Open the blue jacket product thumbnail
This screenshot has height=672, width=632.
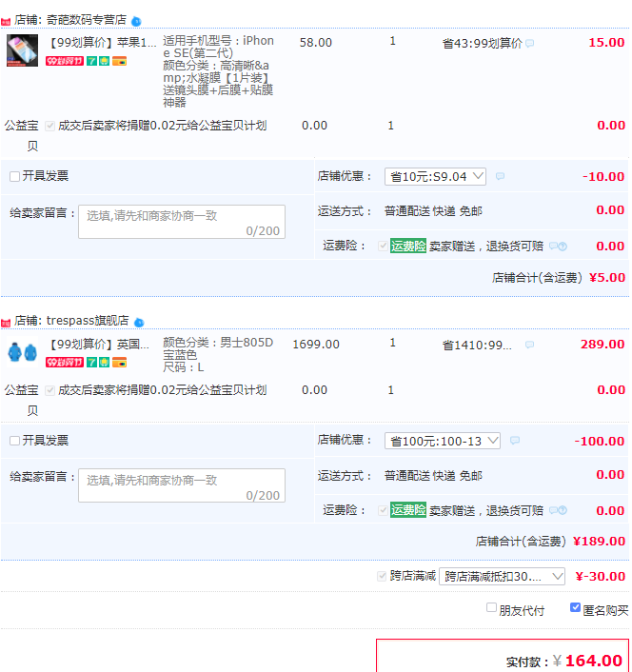tap(22, 352)
